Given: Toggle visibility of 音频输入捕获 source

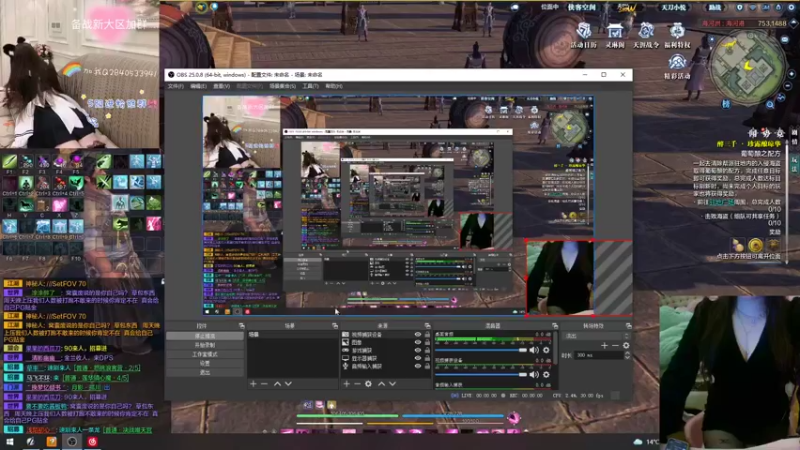Looking at the screenshot, I should (418, 366).
